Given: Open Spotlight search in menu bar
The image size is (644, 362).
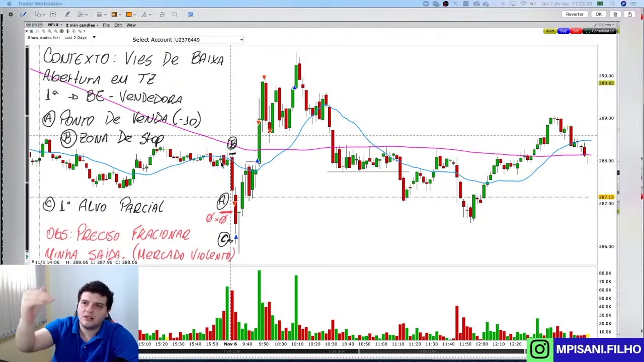Looking at the screenshot, I should (x=612, y=4).
